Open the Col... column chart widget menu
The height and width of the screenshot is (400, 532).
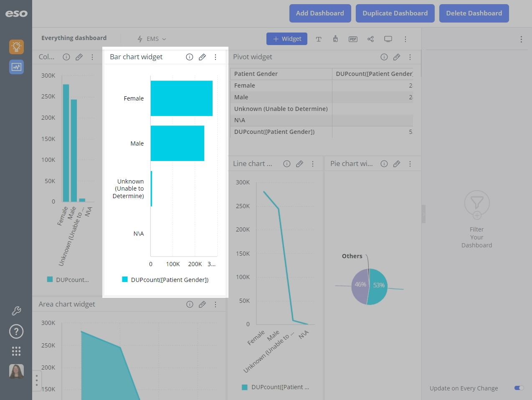tap(92, 57)
